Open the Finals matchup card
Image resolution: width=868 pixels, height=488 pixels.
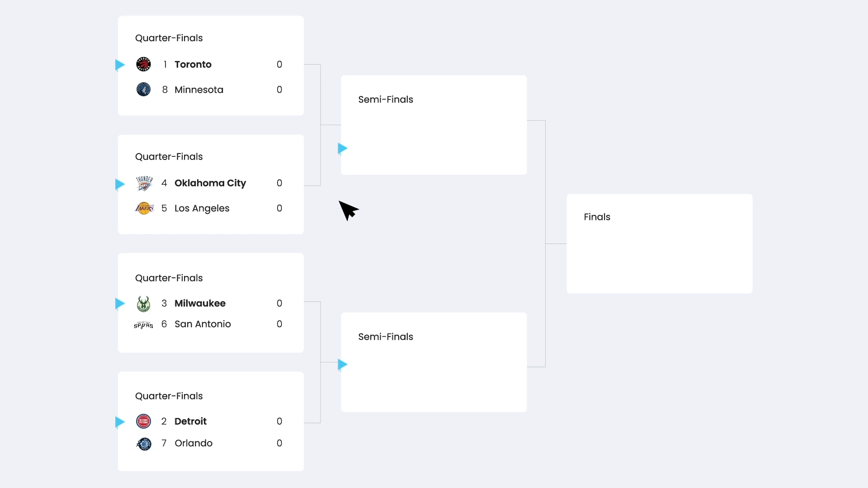click(x=659, y=244)
